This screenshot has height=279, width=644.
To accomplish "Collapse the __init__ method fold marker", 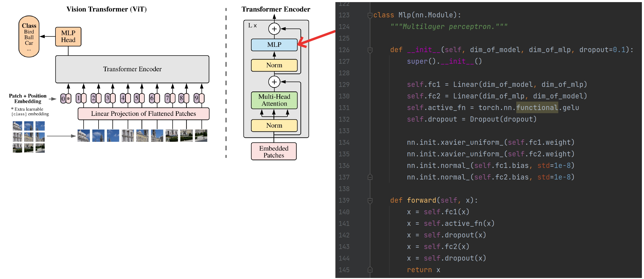I will (x=370, y=50).
